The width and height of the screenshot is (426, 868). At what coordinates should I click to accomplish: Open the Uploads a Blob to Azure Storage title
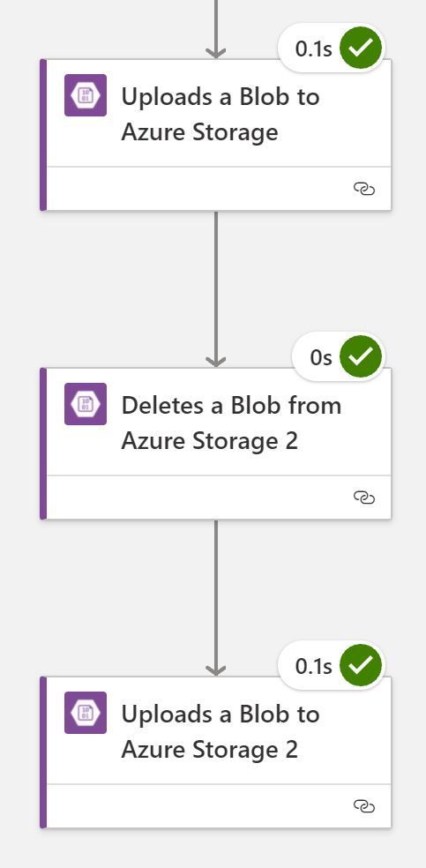220,115
